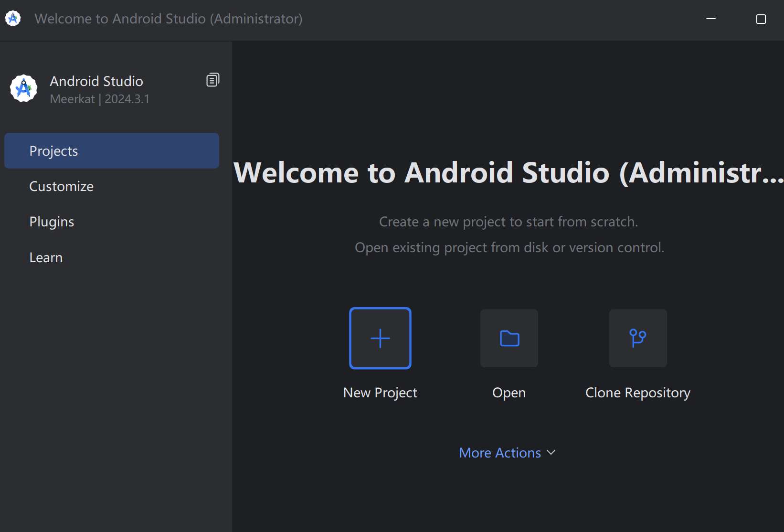Image resolution: width=784 pixels, height=532 pixels.
Task: Minimize the Android Studio window
Action: tap(711, 19)
